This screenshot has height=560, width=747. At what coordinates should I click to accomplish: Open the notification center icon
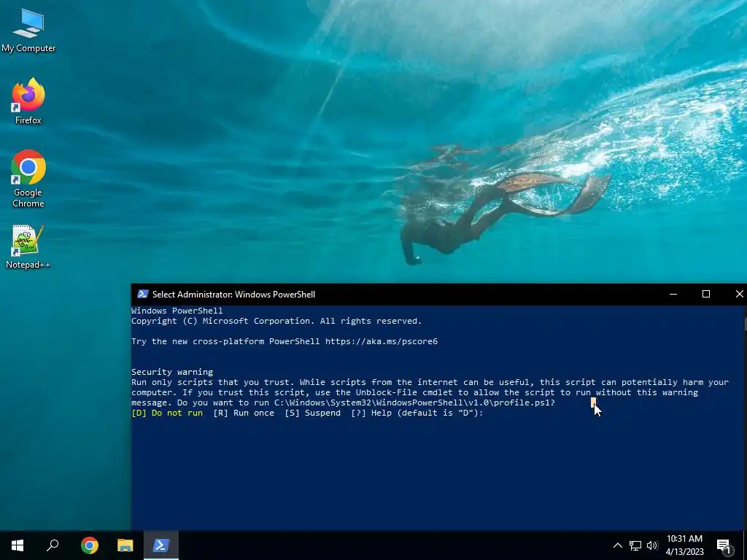pos(724,546)
